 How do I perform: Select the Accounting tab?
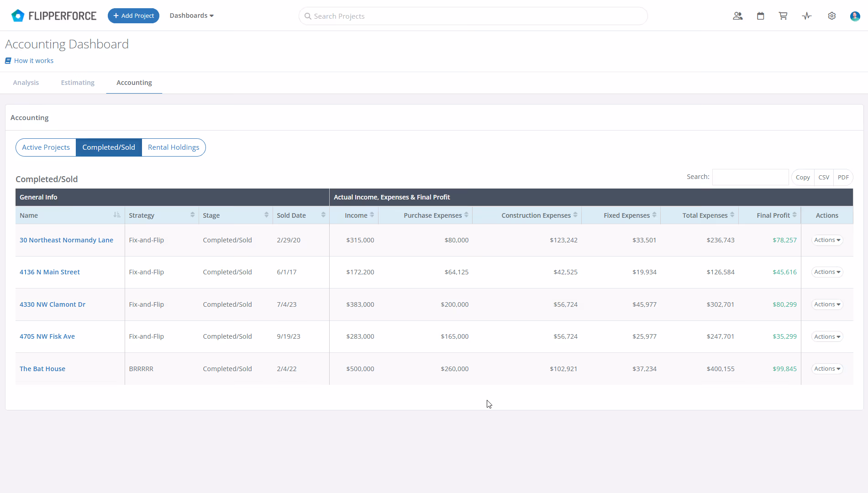134,83
